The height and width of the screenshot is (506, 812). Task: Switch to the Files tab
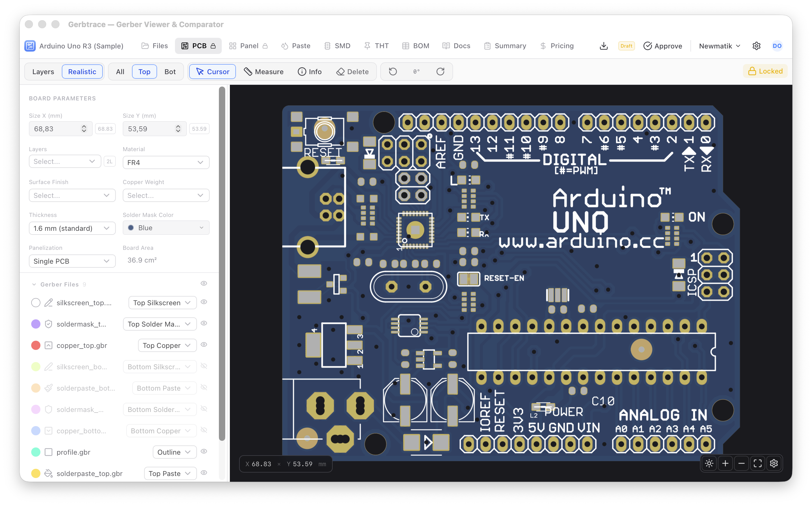pos(155,46)
